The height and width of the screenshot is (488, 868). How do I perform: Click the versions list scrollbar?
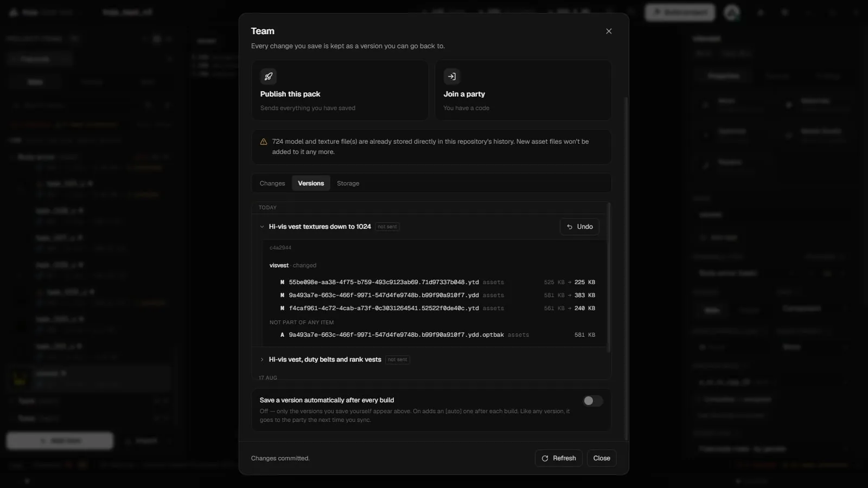tap(609, 278)
